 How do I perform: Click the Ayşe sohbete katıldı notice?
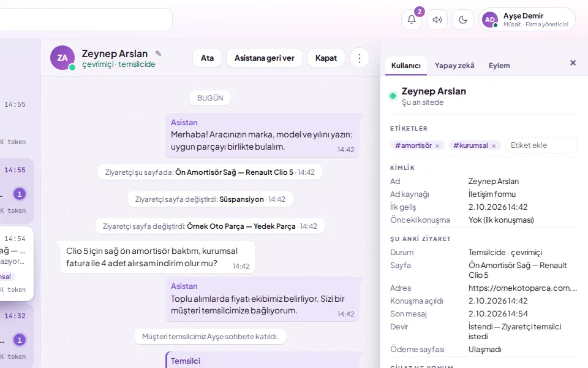point(210,337)
